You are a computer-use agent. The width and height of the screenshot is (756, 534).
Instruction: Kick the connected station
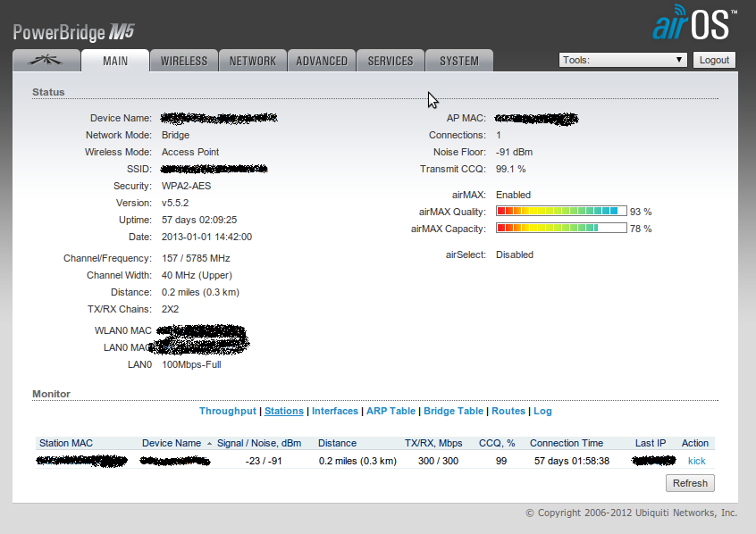(x=697, y=462)
